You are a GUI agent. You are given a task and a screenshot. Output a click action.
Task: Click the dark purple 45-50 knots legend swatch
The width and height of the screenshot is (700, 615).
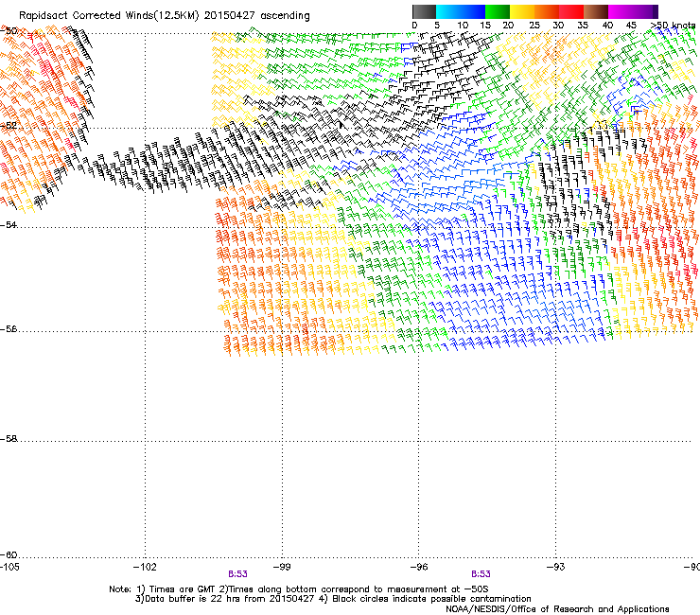(x=645, y=11)
